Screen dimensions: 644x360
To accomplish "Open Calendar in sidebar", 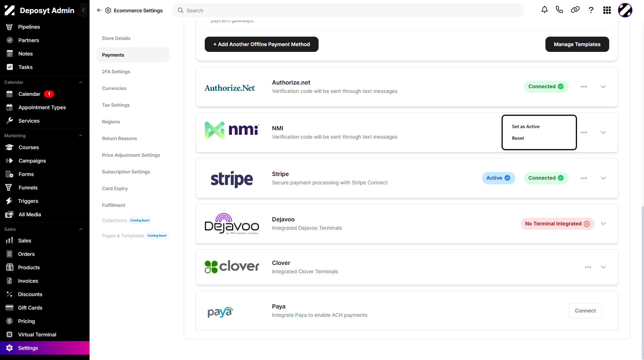I will pyautogui.click(x=45, y=94).
